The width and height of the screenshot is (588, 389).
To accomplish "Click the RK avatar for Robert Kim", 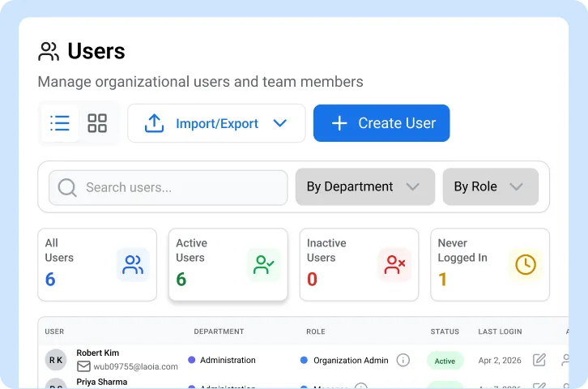I will pyautogui.click(x=56, y=361).
